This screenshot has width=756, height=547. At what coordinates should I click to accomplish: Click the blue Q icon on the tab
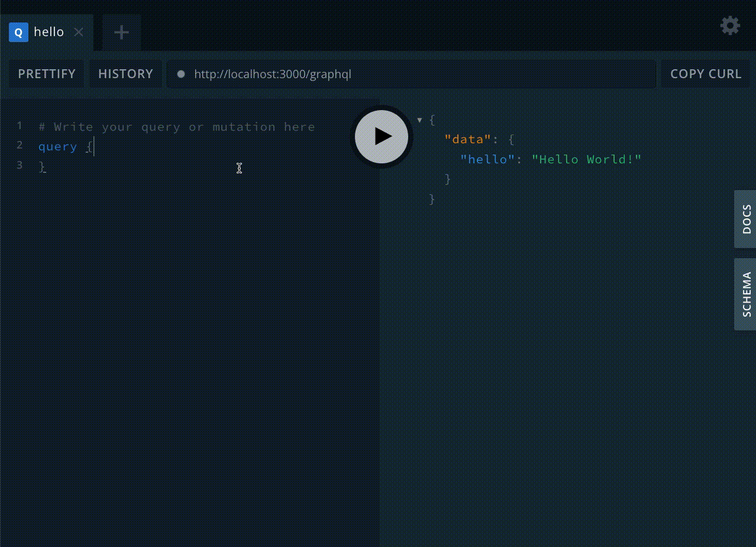click(x=18, y=33)
